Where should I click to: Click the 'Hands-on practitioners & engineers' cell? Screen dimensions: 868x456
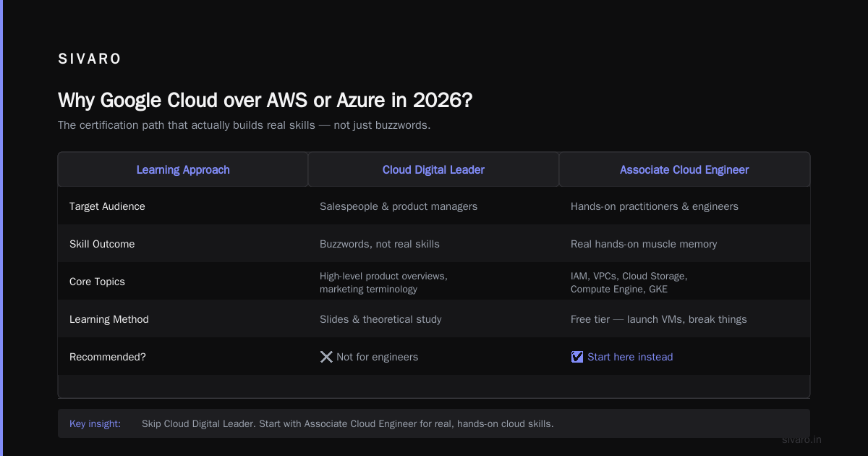click(655, 206)
